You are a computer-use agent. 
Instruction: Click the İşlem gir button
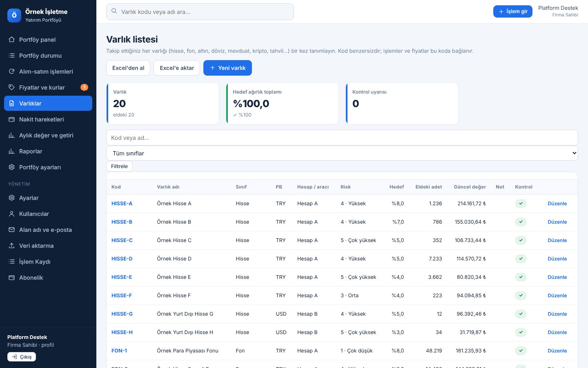tap(513, 11)
